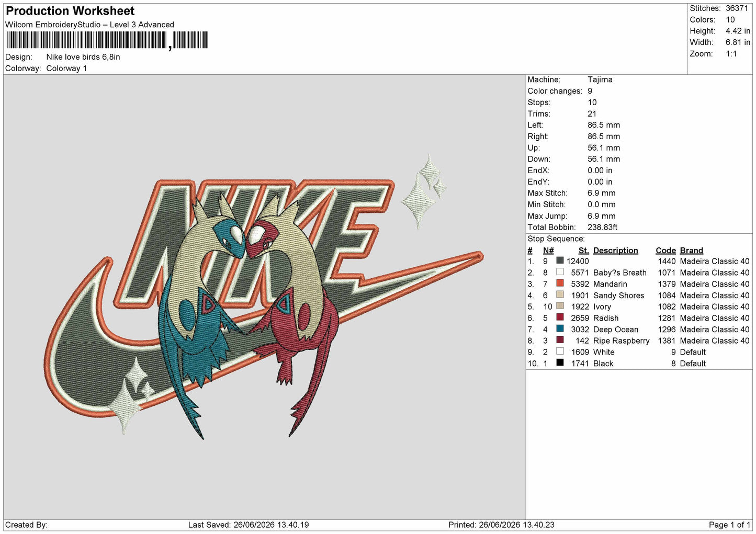Click the 'Code' column header
The image size is (756, 534).
[665, 251]
